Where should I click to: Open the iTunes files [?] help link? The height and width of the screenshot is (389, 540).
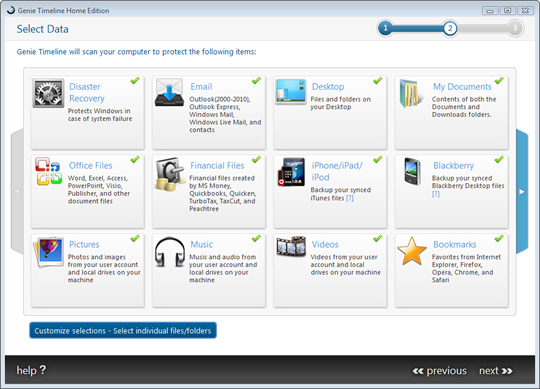click(x=350, y=198)
